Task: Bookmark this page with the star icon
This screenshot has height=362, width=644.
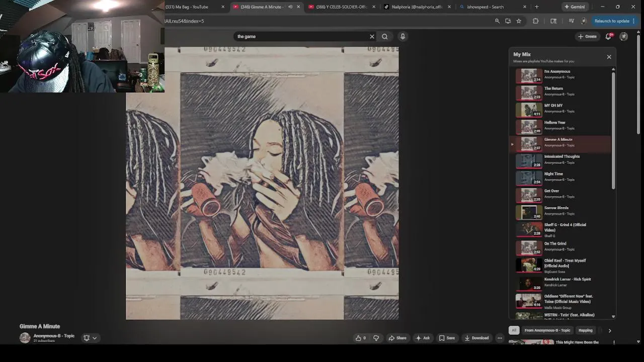Action: click(519, 21)
